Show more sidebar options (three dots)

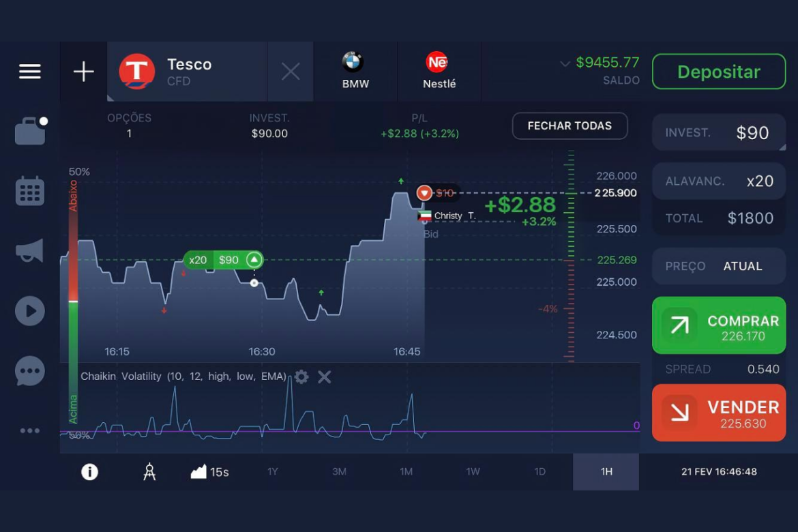click(30, 430)
